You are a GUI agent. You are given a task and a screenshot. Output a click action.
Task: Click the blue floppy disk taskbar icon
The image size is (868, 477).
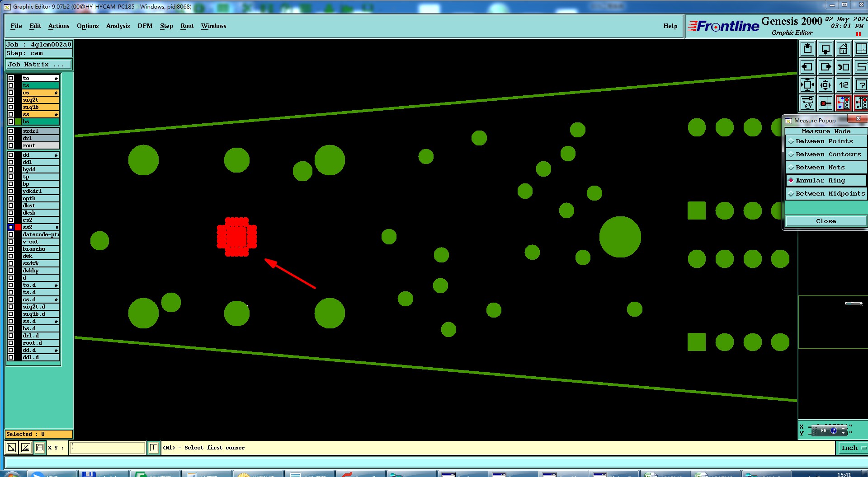pyautogui.click(x=89, y=474)
